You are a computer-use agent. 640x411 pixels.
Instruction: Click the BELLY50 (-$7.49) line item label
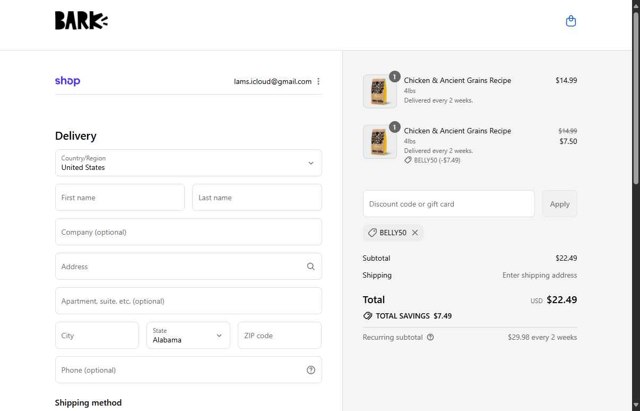pyautogui.click(x=433, y=160)
